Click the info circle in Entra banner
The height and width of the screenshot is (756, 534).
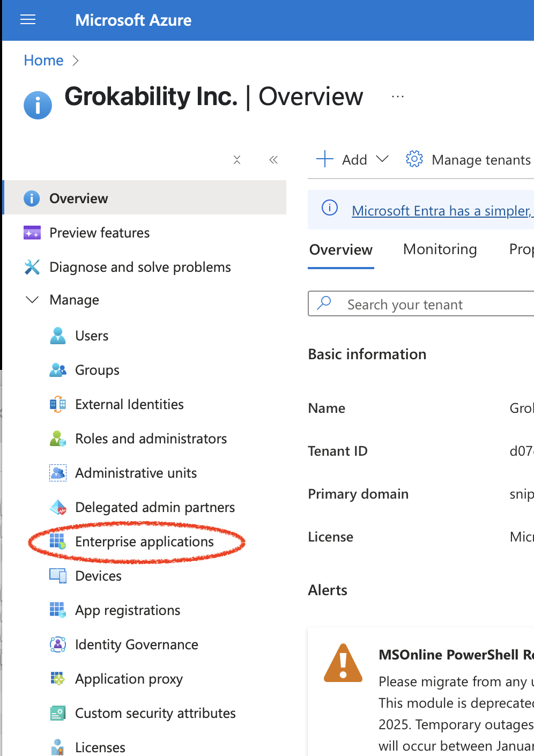330,207
